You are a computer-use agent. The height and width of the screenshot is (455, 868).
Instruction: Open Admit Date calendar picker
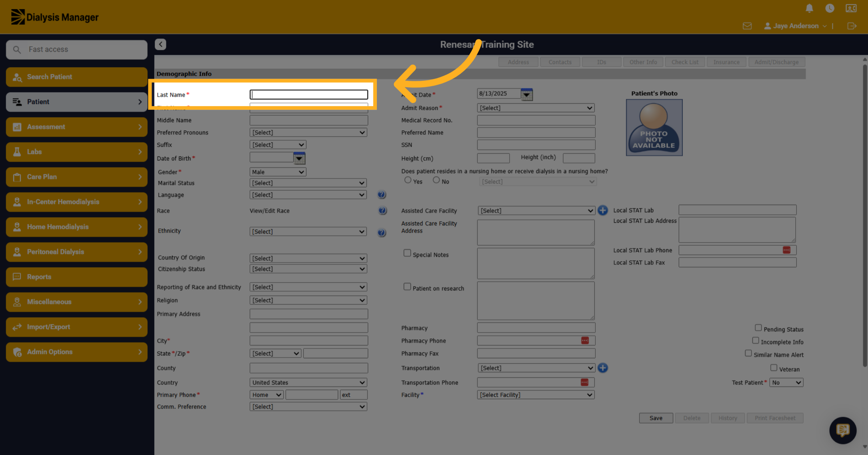(x=527, y=94)
